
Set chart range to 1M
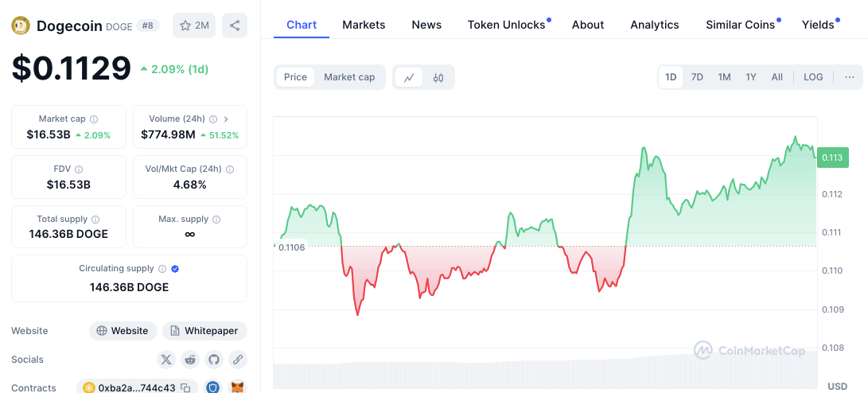[724, 77]
